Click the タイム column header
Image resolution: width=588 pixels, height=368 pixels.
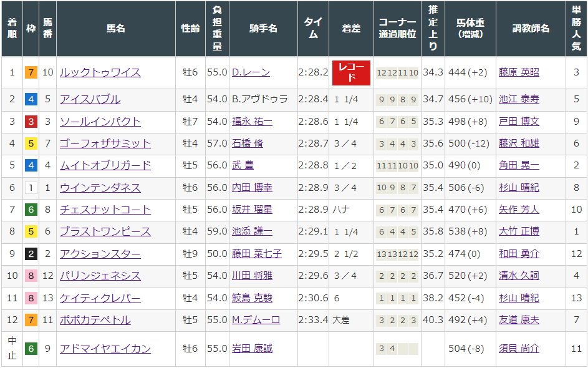coord(313,29)
